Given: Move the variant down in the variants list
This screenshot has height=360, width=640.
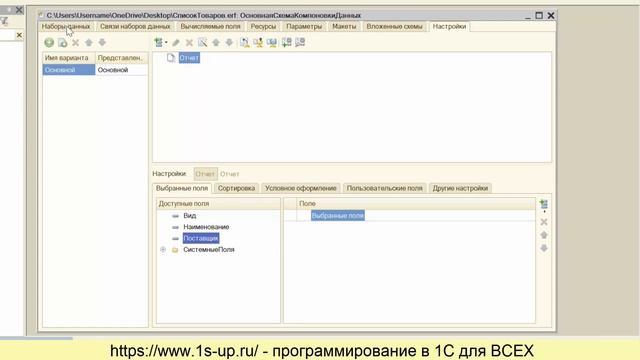Looking at the screenshot, I should coord(102,42).
